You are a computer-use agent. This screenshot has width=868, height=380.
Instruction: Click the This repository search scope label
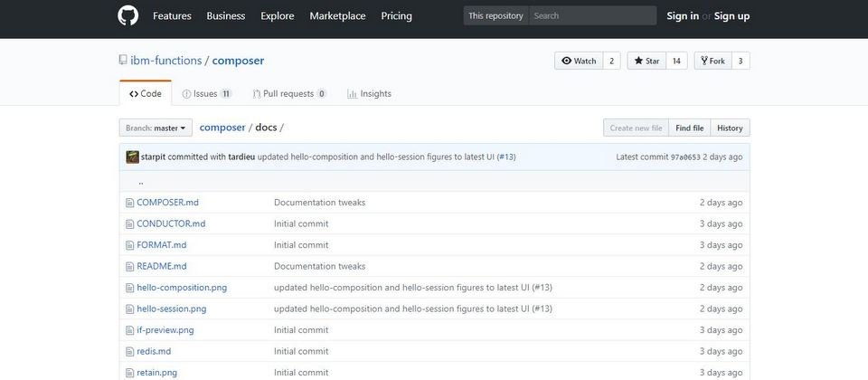[x=496, y=15]
